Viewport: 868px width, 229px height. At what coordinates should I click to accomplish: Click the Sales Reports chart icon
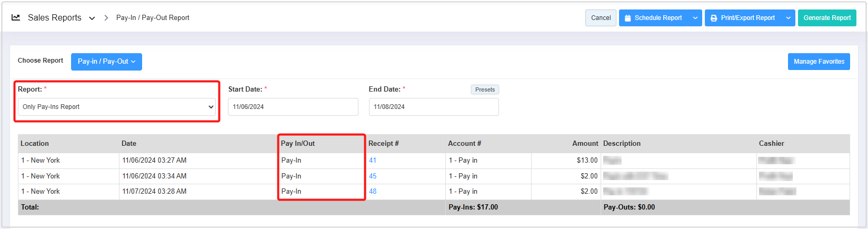click(x=16, y=17)
